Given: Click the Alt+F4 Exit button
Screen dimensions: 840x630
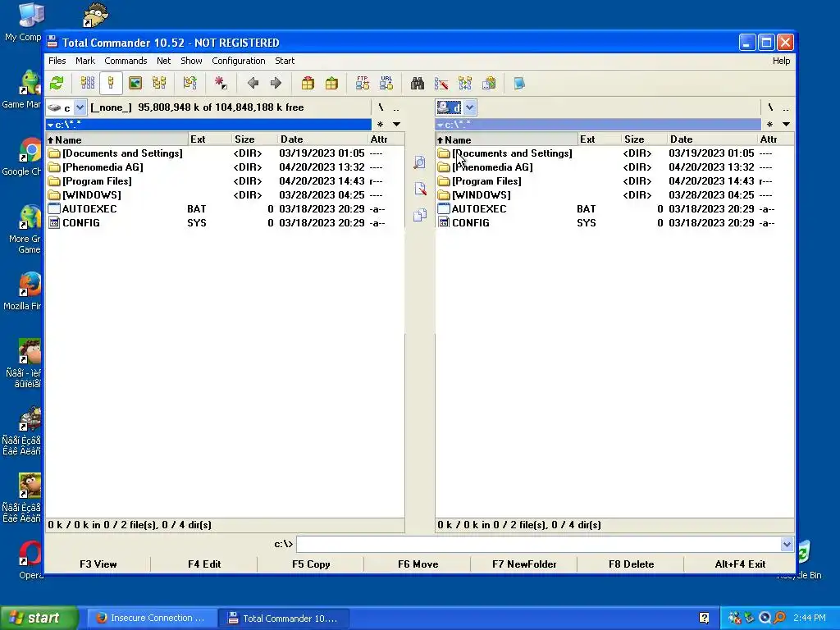Looking at the screenshot, I should [740, 564].
